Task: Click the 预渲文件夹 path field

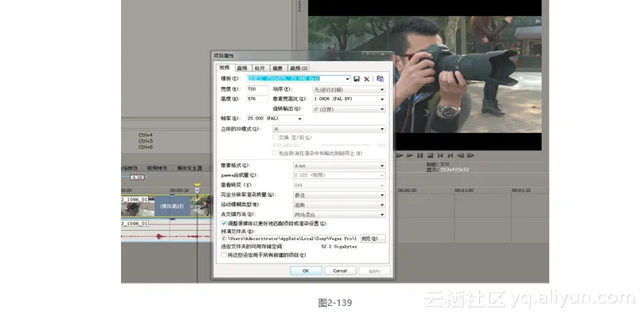Action: (x=290, y=238)
